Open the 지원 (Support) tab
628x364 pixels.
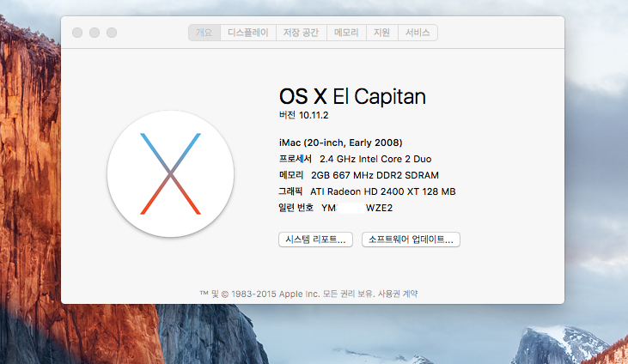tap(382, 33)
